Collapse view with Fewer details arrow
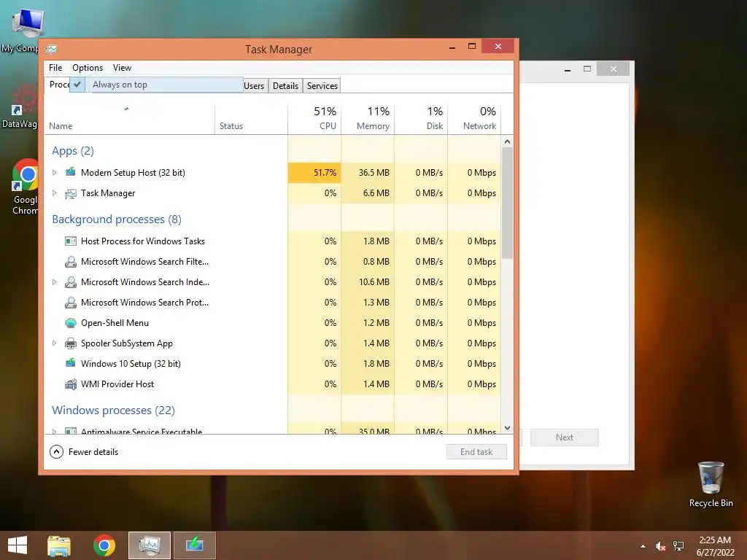 point(56,451)
